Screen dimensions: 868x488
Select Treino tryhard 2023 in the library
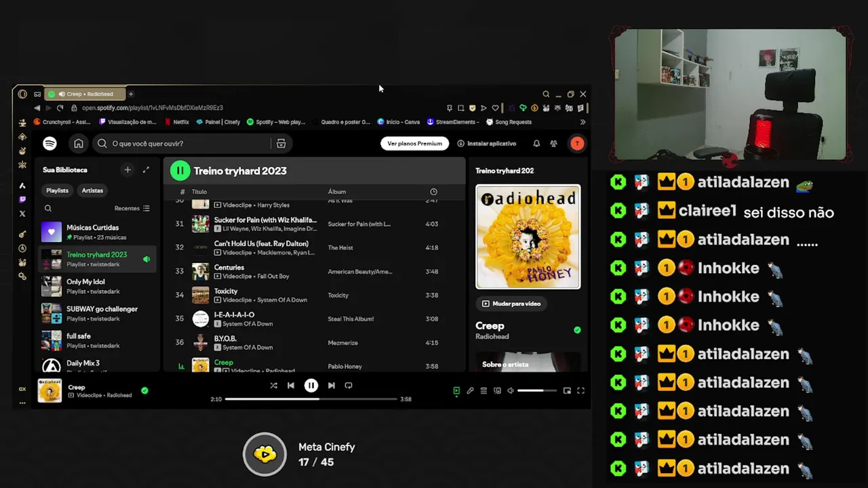coord(98,259)
